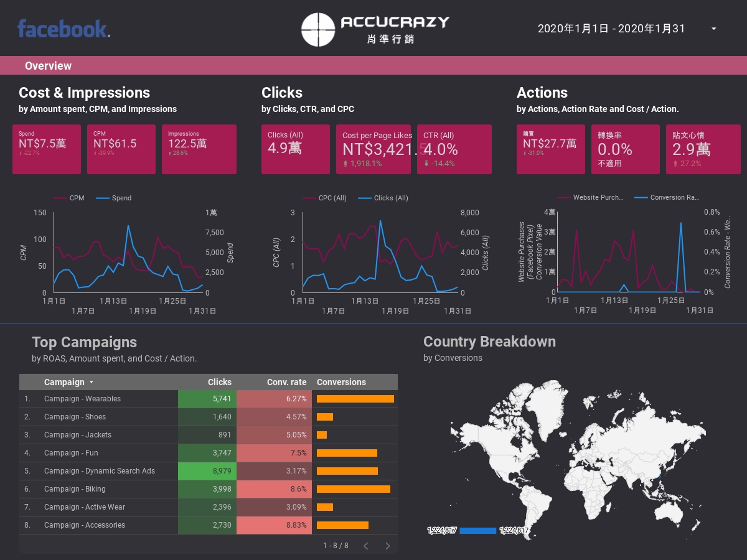Select the Overview tab
Viewport: 747px width, 560px height.
tap(48, 65)
